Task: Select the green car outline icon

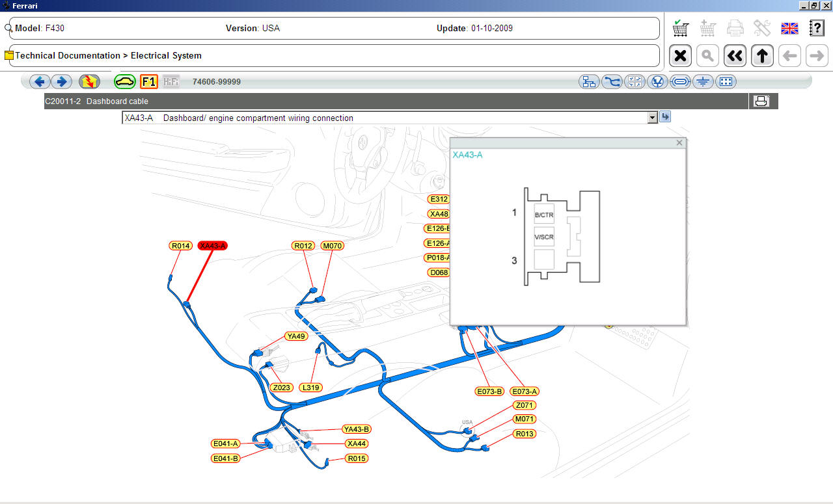Action: [x=125, y=81]
